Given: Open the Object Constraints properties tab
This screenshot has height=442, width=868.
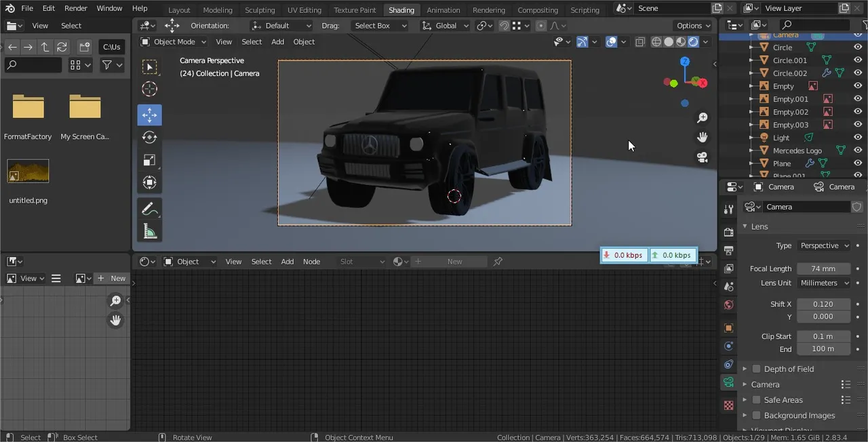Looking at the screenshot, I should coord(729,365).
